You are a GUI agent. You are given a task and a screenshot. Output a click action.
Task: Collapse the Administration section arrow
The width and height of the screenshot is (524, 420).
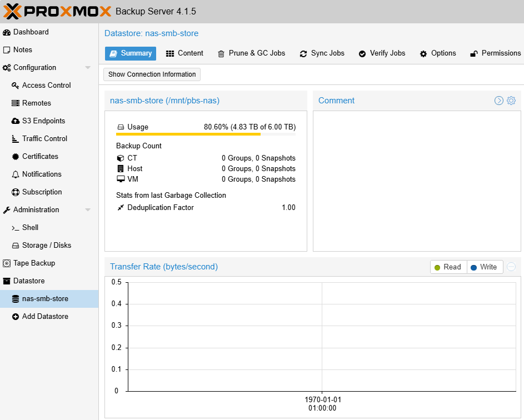88,210
